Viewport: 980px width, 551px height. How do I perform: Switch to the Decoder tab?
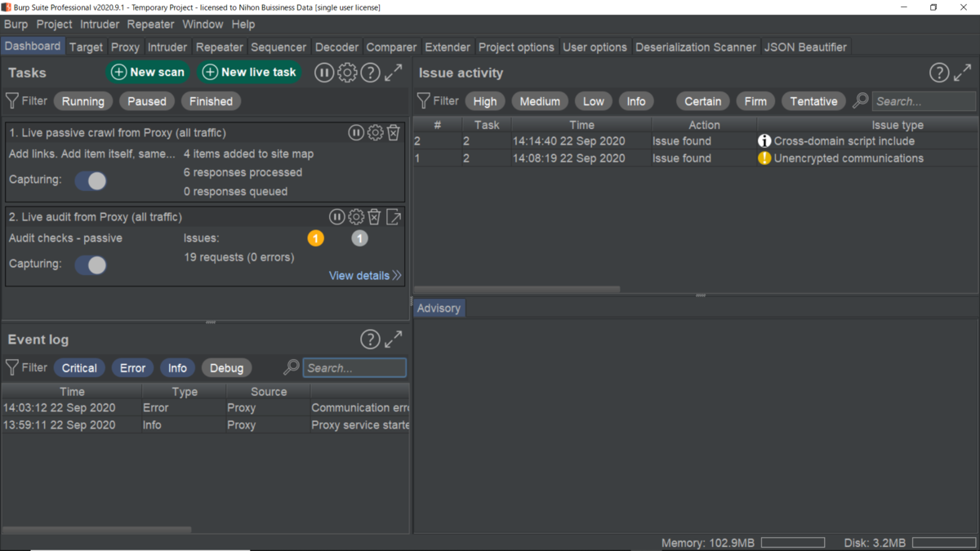click(336, 47)
